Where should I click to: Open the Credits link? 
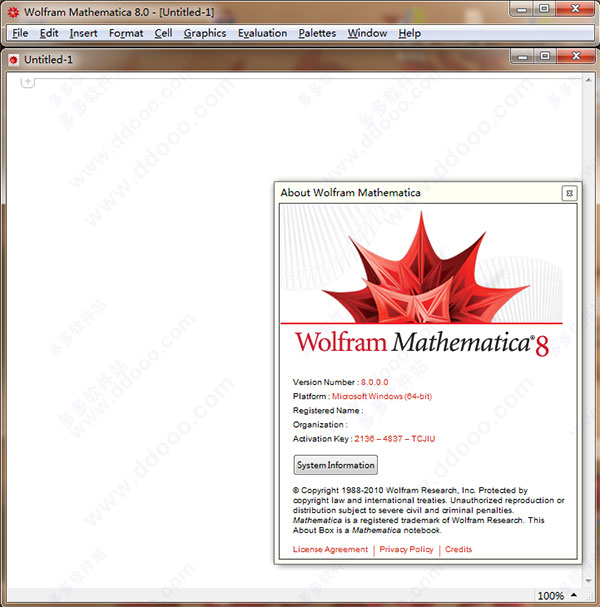point(458,549)
